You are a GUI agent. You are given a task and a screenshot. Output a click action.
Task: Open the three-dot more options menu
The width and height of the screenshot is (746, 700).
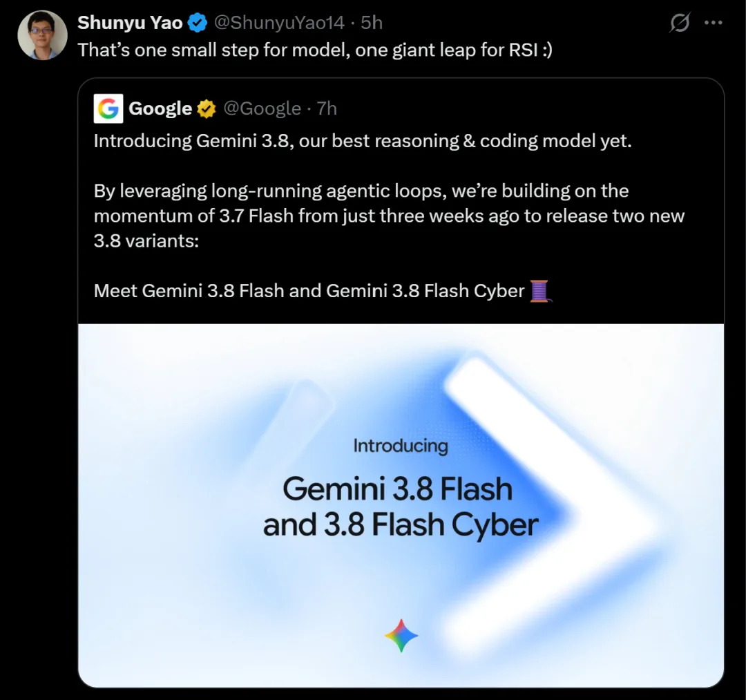[713, 22]
